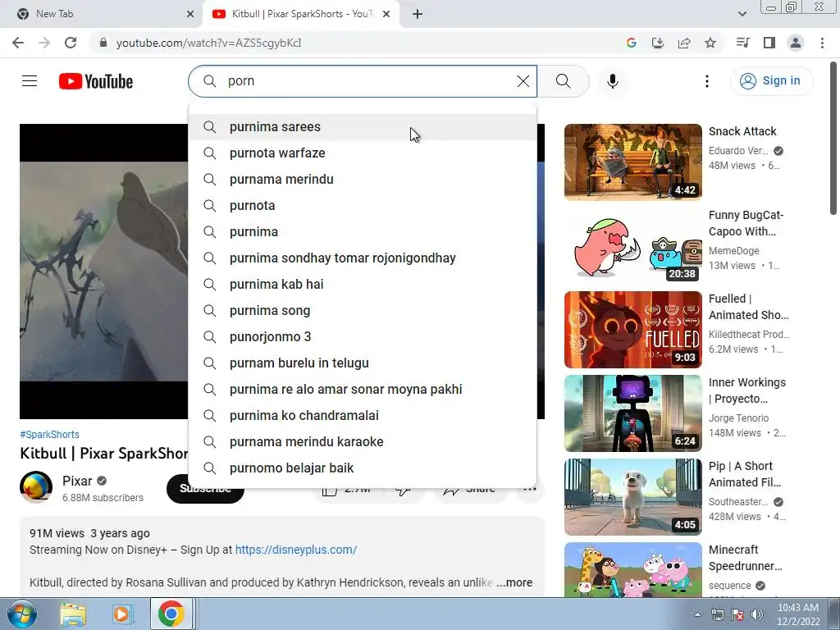Go back in browser
Image resolution: width=840 pixels, height=630 pixels.
click(18, 43)
